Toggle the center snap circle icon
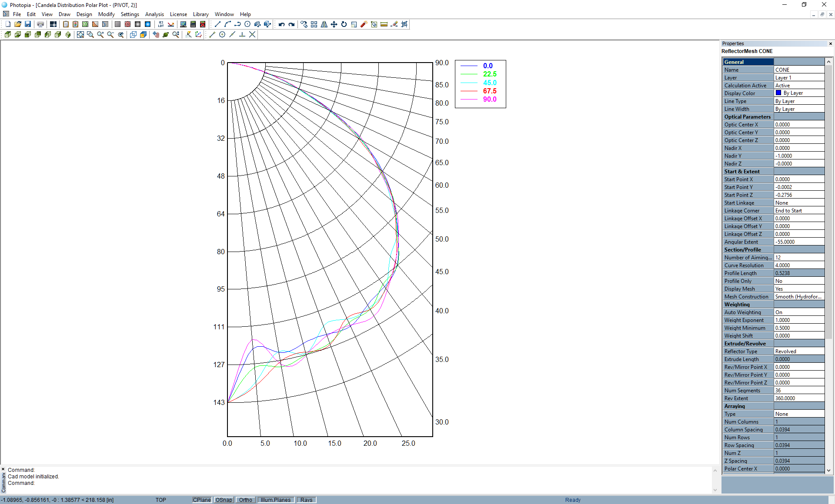835x504 pixels. (x=222, y=34)
